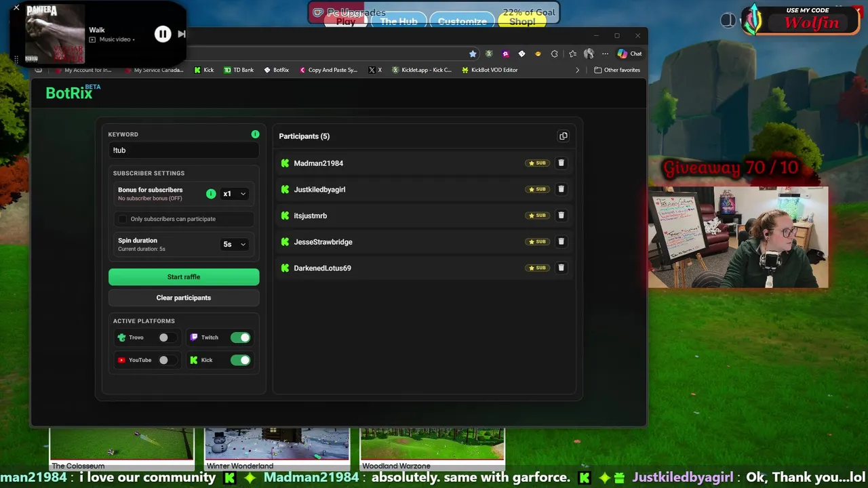Image resolution: width=868 pixels, height=488 pixels.
Task: Open browser Settings and more menu
Action: point(605,54)
